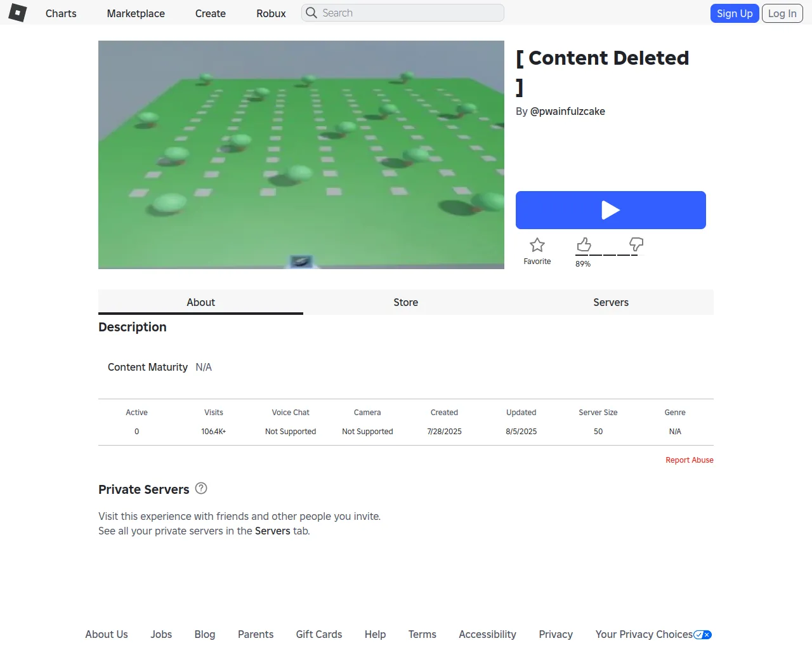Click the Visits value 106.4K+
The height and width of the screenshot is (650, 812).
point(214,432)
